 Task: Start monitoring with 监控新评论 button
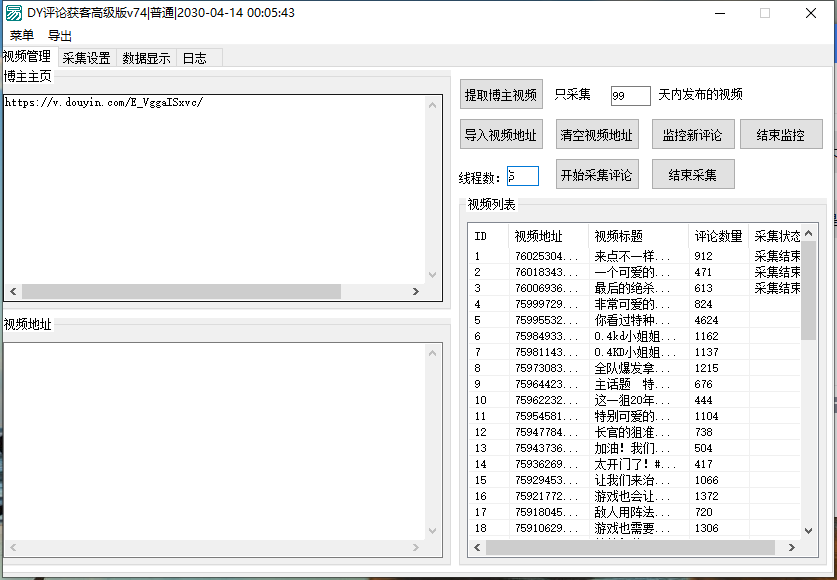[693, 135]
